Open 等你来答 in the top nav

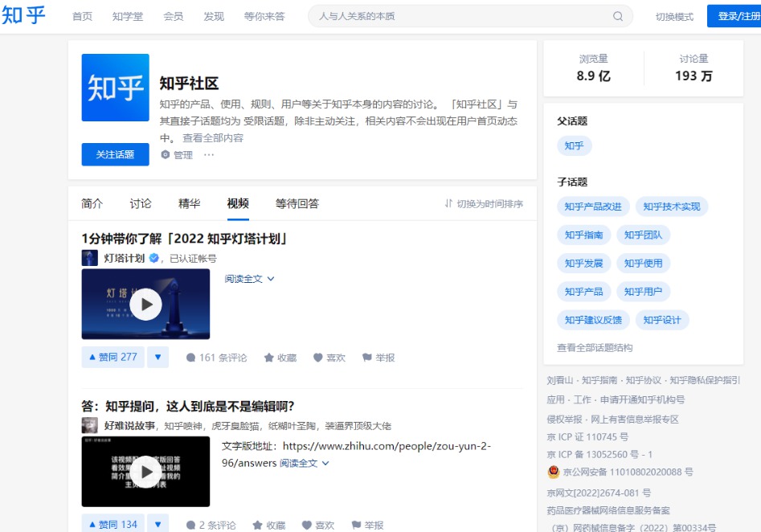pyautogui.click(x=264, y=17)
